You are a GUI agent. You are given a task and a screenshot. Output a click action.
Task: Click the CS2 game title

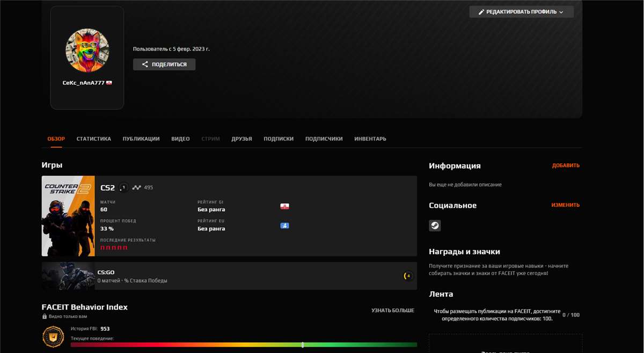point(108,188)
